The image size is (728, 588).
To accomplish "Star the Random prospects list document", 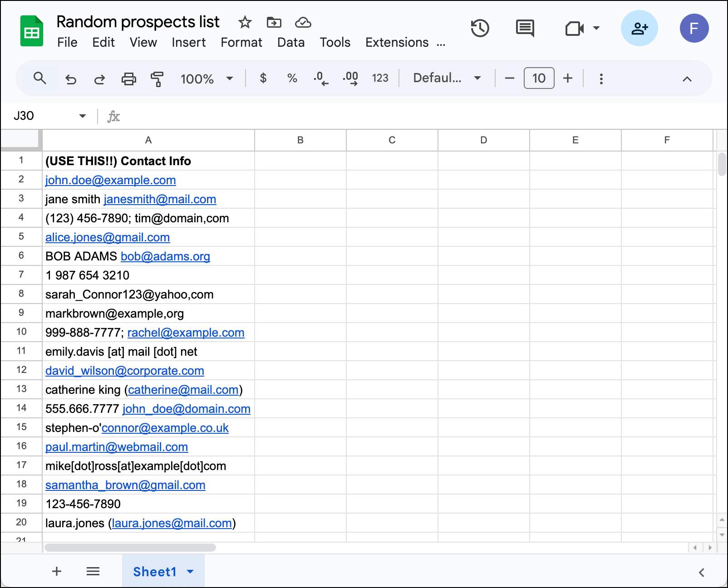I will (245, 22).
